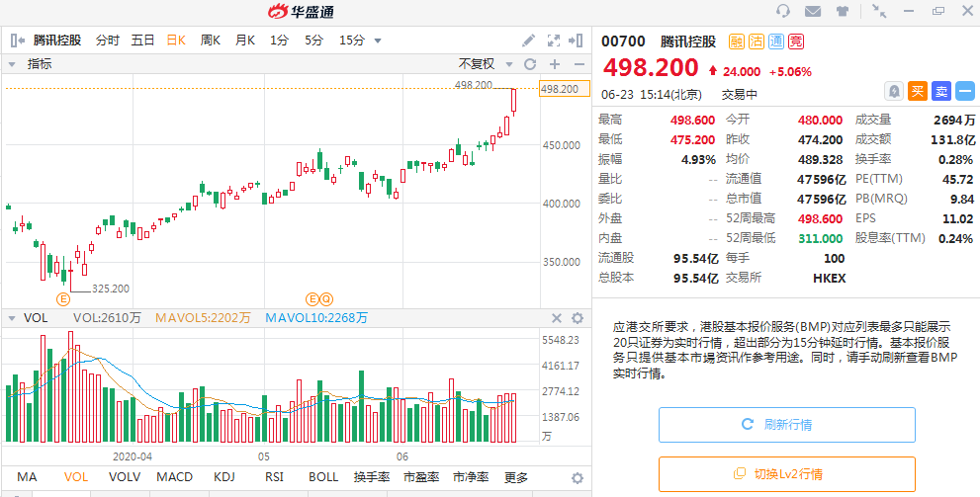Toggle fullscreen chart view icon
The width and height of the screenshot is (980, 497).
pyautogui.click(x=553, y=41)
